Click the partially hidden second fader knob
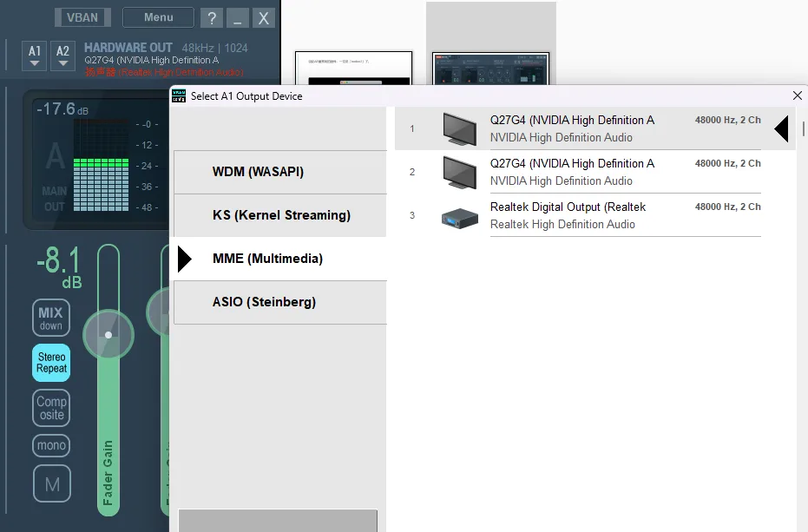Image resolution: width=808 pixels, height=532 pixels. pyautogui.click(x=158, y=313)
